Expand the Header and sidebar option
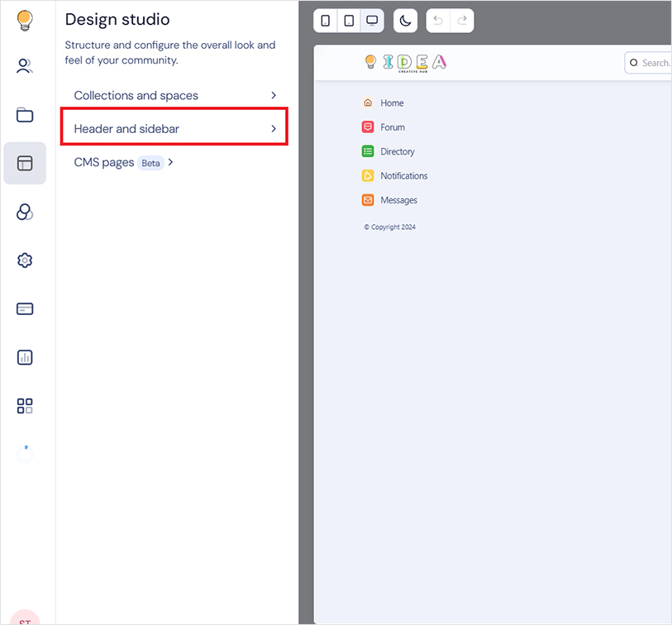The width and height of the screenshot is (672, 625). tap(174, 128)
